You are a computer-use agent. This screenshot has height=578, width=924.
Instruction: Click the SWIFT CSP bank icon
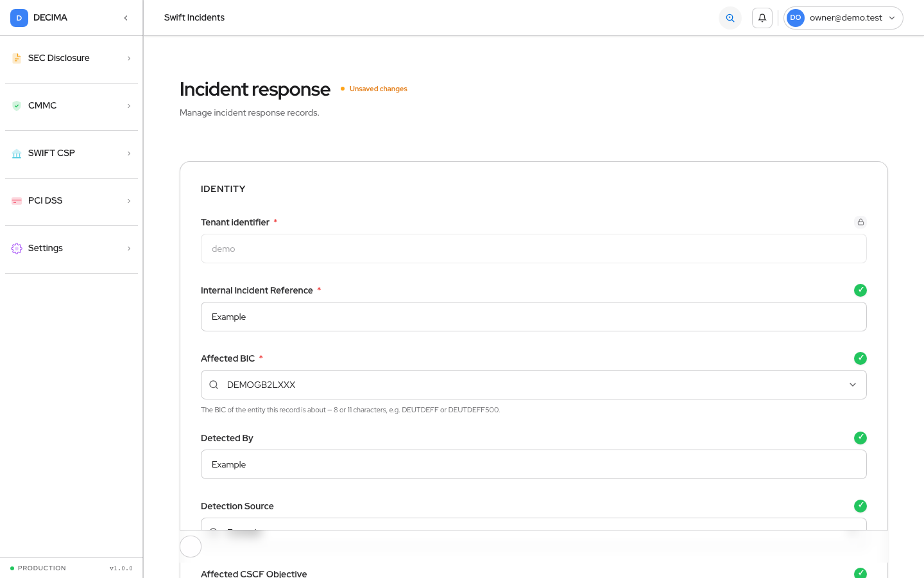(17, 153)
